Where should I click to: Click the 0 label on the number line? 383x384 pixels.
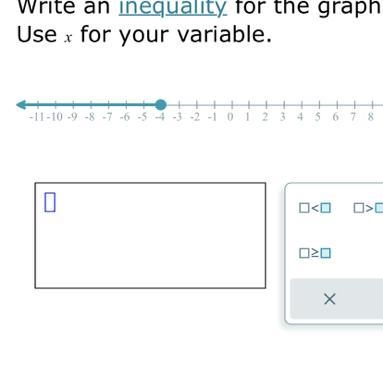click(230, 117)
